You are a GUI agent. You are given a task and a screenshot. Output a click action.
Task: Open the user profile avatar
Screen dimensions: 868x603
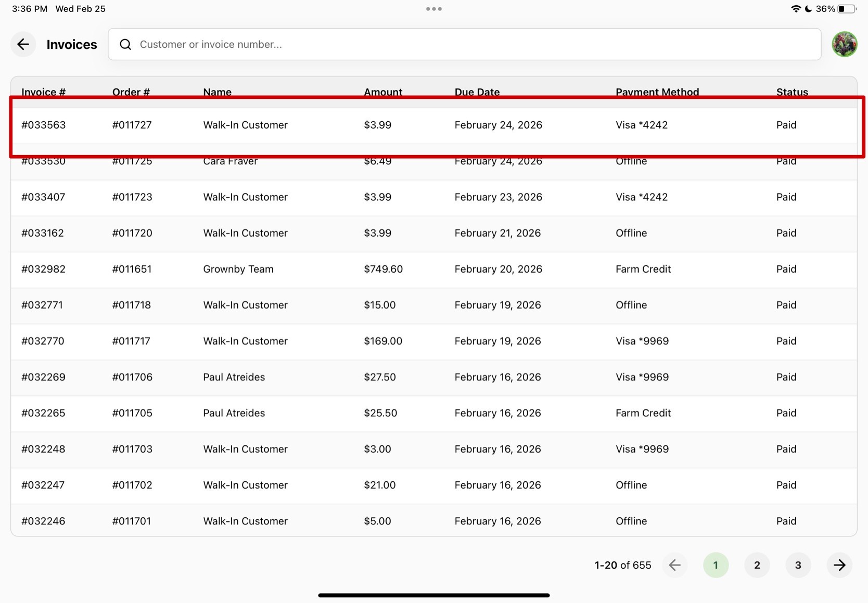(x=844, y=44)
